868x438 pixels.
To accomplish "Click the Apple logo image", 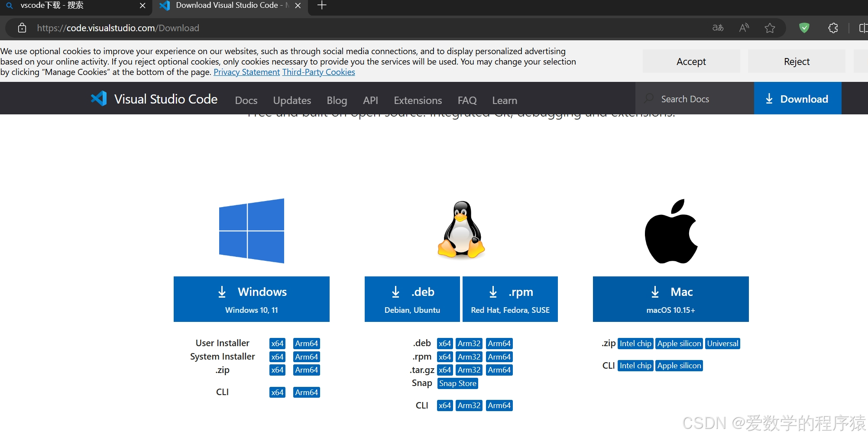I will click(x=671, y=231).
